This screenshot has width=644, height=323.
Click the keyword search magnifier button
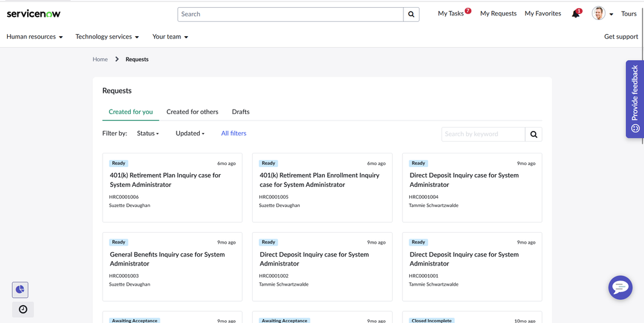534,134
